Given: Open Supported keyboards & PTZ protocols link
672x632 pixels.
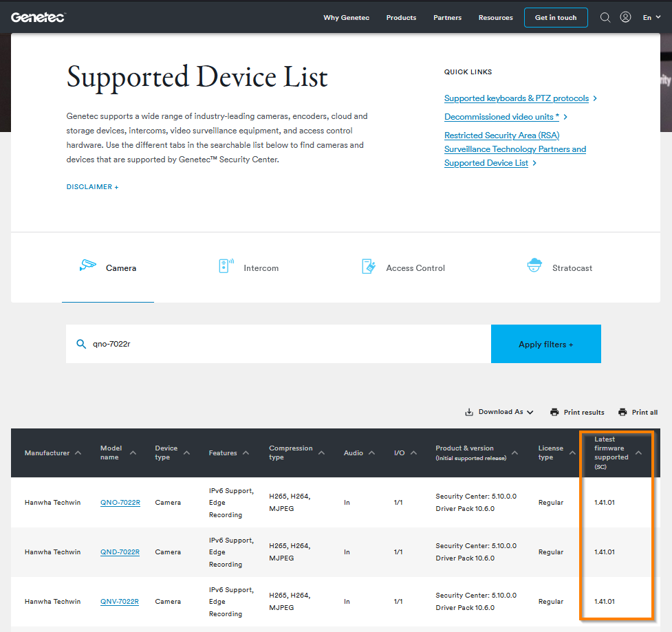Looking at the screenshot, I should click(517, 98).
